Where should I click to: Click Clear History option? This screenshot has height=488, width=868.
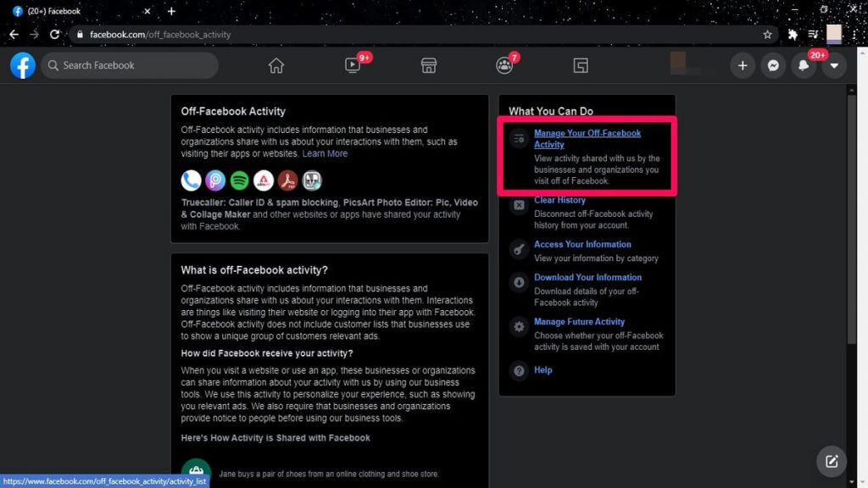[x=559, y=199]
